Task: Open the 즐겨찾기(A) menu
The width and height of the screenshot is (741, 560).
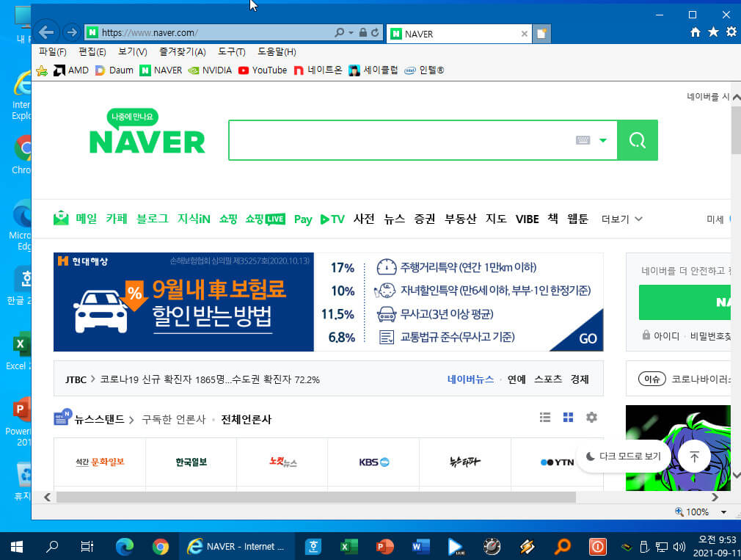Action: point(183,52)
